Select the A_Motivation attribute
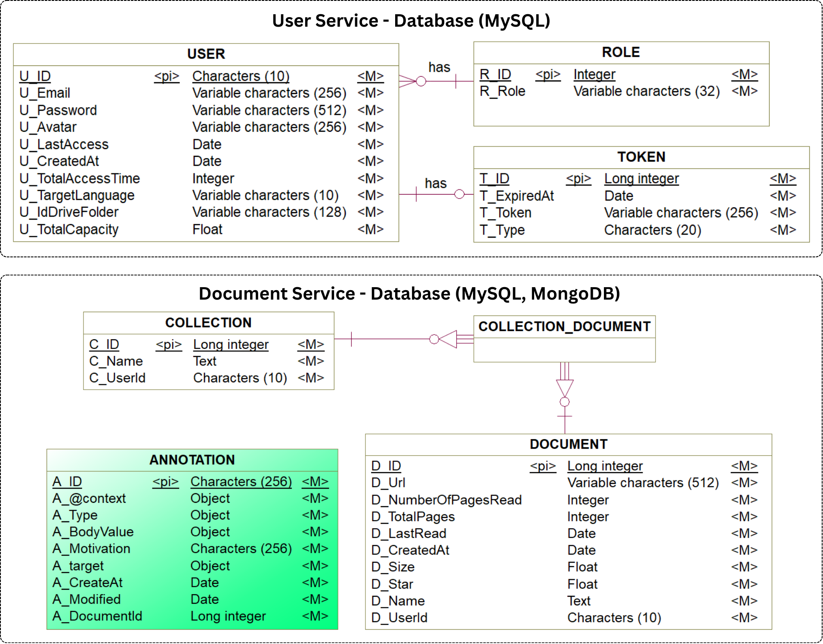Screen dimensions: 823x644 tap(91, 549)
